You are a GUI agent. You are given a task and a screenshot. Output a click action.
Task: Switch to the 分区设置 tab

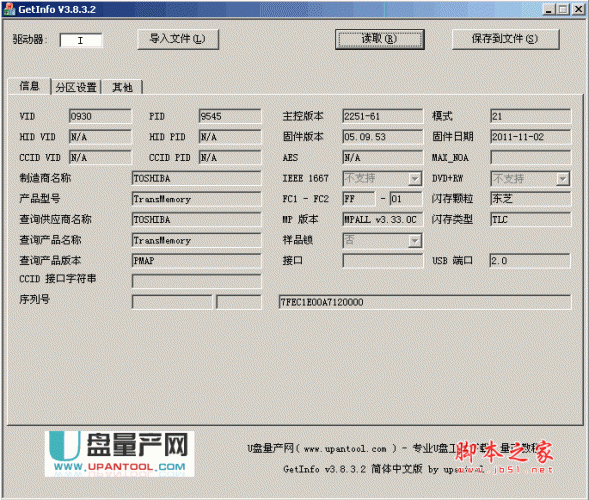point(76,87)
